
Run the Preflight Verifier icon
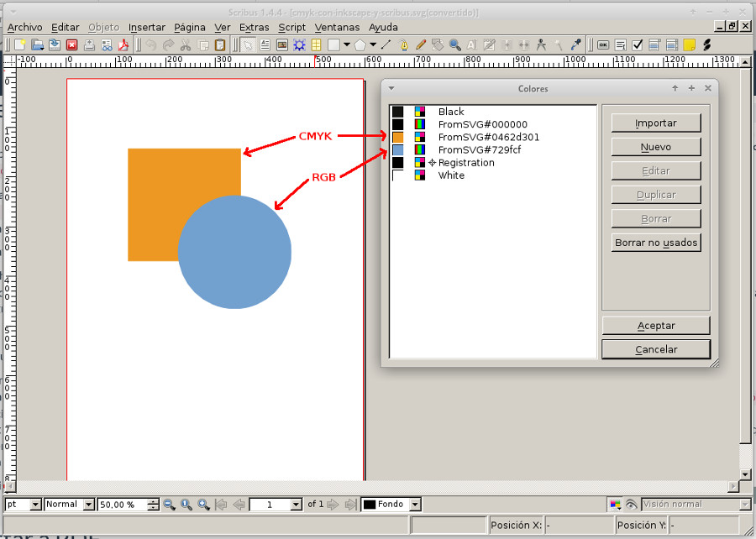click(107, 44)
